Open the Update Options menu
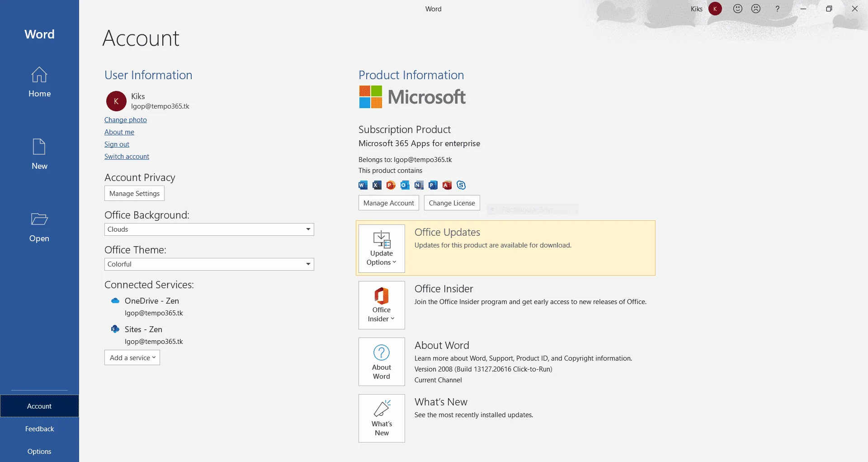 382,248
